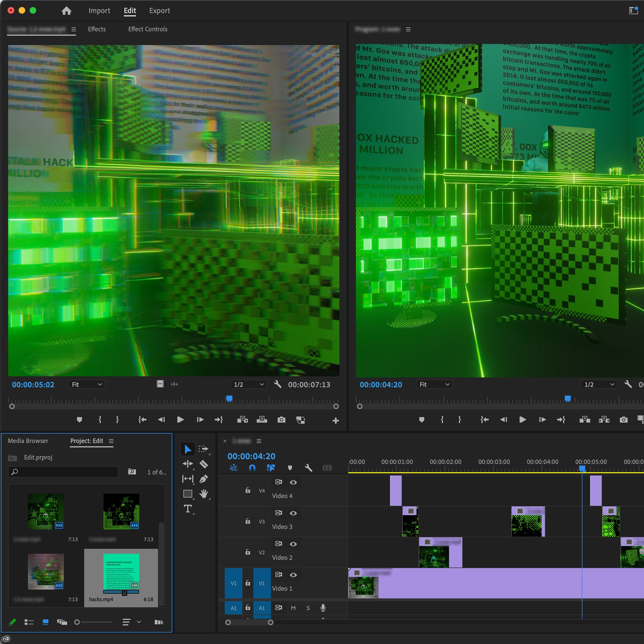Screen dimensions: 644x644
Task: Open Timeline Display Settings wrench
Action: pos(309,468)
